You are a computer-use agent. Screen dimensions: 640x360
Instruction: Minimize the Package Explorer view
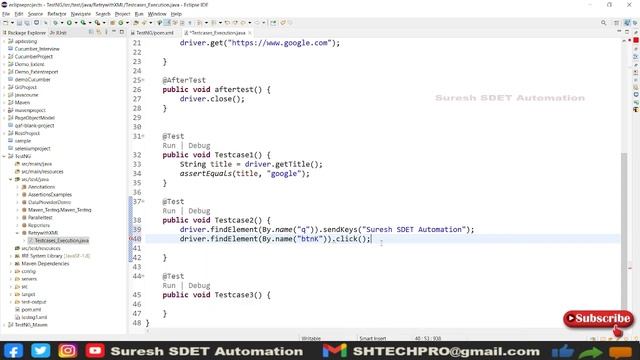pos(114,32)
